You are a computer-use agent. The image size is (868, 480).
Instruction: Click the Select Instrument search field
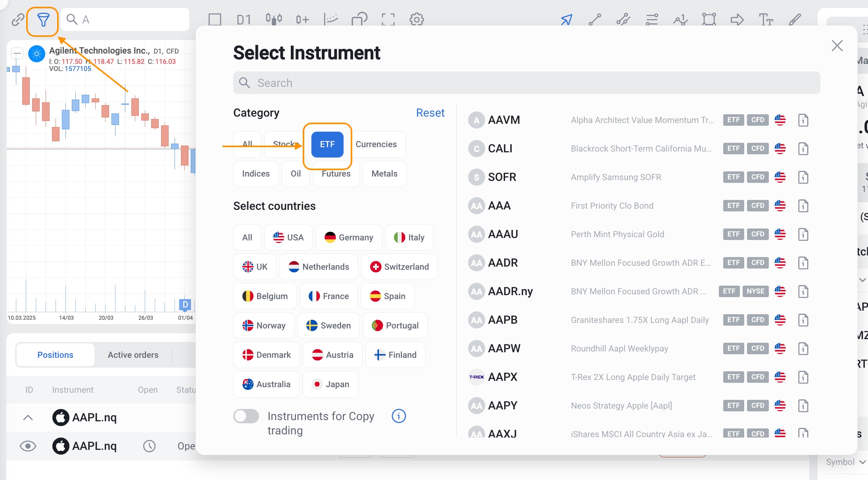point(526,83)
